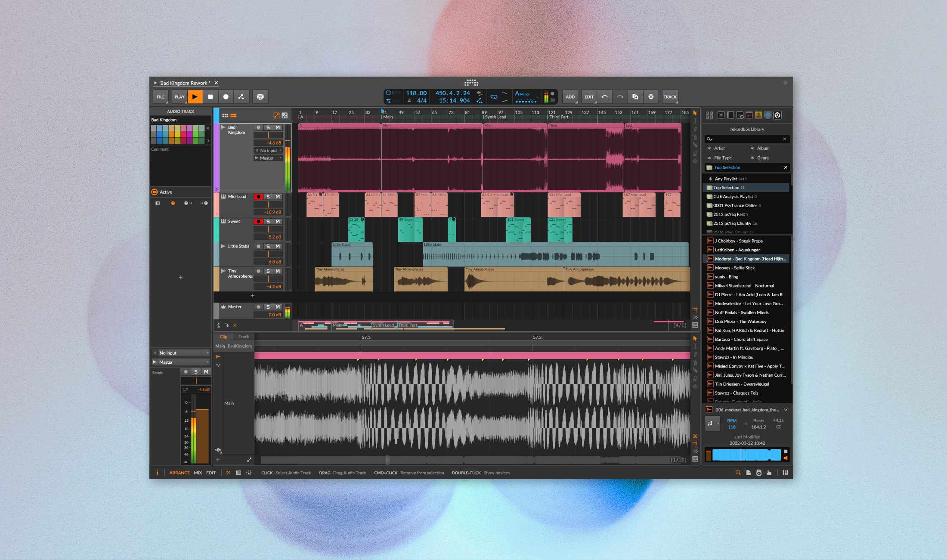Viewport: 947px width, 560px height.
Task: Solo the Bad Kingdom track
Action: [x=268, y=127]
